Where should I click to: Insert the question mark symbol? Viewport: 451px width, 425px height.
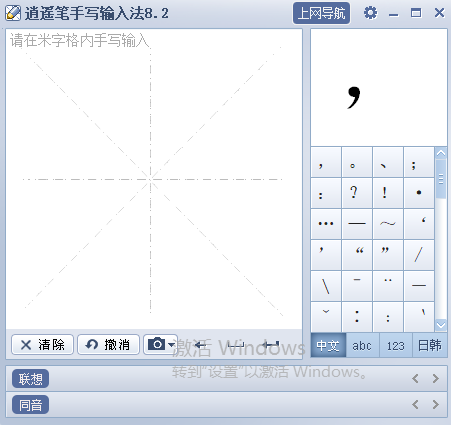pyautogui.click(x=357, y=193)
